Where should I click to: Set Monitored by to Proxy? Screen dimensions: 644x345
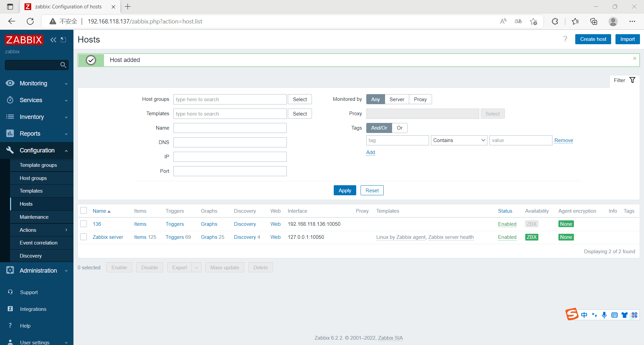[x=420, y=99]
